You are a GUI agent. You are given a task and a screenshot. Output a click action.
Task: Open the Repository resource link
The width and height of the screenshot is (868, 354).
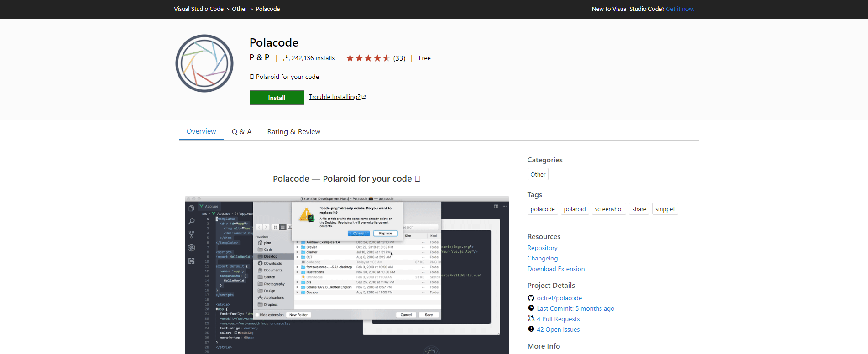543,248
